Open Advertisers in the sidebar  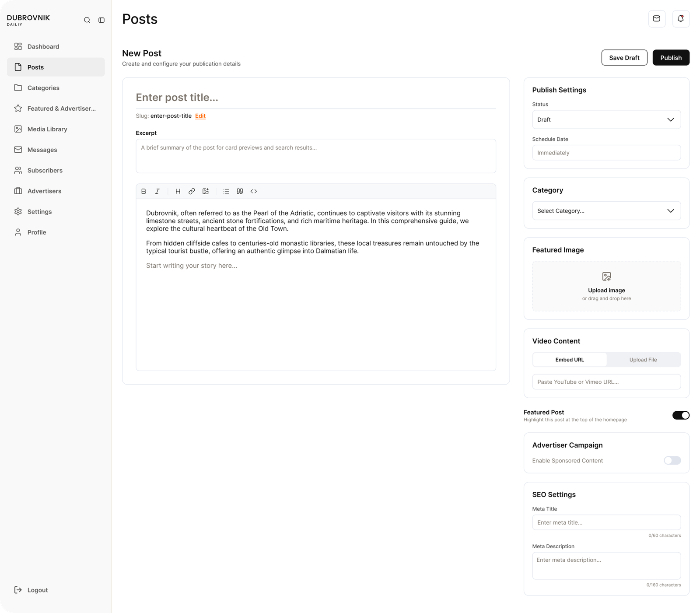tap(56, 191)
